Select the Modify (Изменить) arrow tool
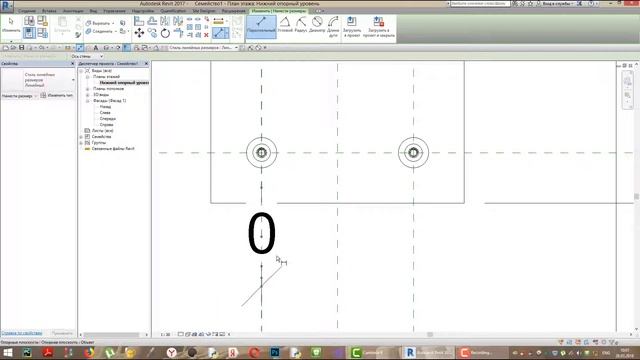The width and height of the screenshot is (640, 360). (11, 25)
